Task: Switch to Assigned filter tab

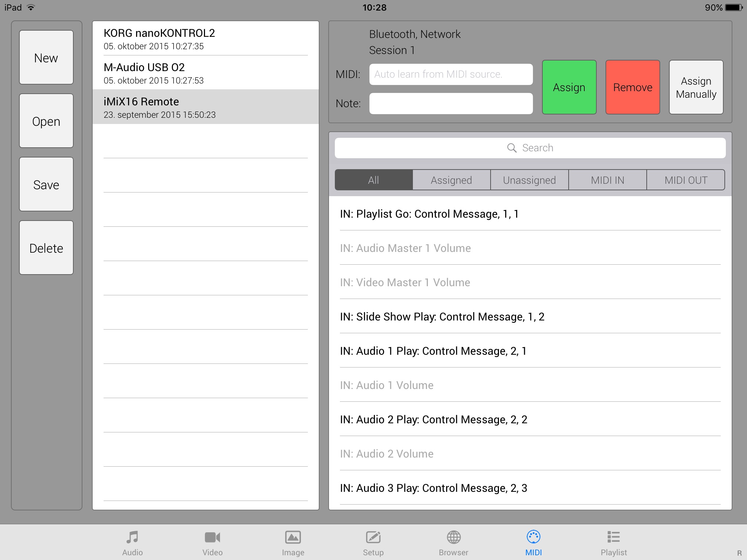Action: [450, 180]
